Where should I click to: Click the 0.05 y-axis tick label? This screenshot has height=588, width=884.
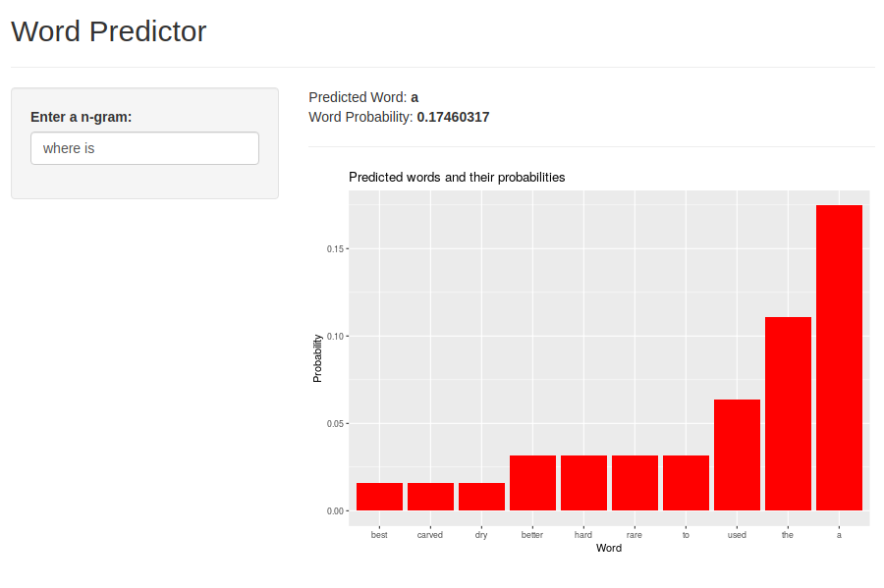335,424
